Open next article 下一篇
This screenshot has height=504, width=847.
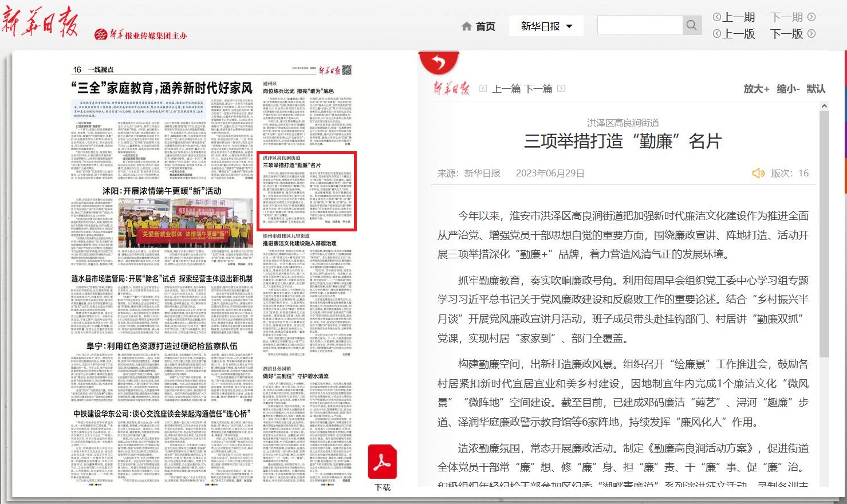click(x=538, y=88)
